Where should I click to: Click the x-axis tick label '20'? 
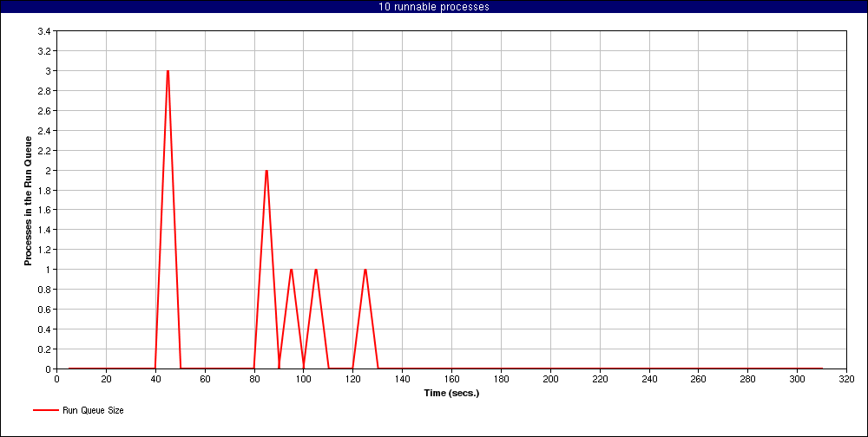pyautogui.click(x=106, y=379)
